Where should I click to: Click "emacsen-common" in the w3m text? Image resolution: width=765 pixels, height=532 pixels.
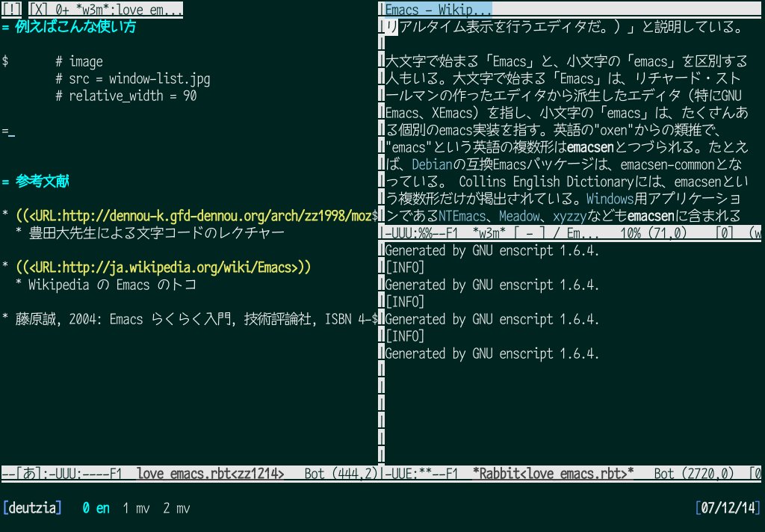(x=667, y=164)
